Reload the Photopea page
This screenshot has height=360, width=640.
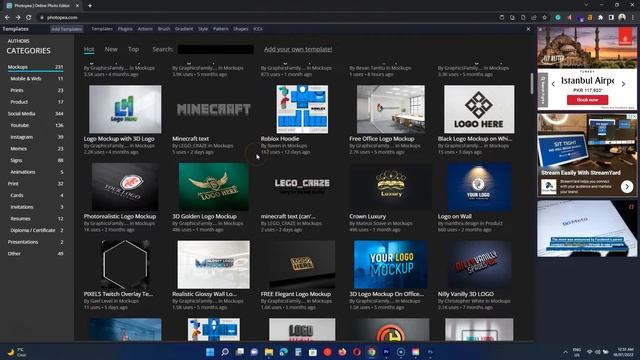[x=29, y=18]
